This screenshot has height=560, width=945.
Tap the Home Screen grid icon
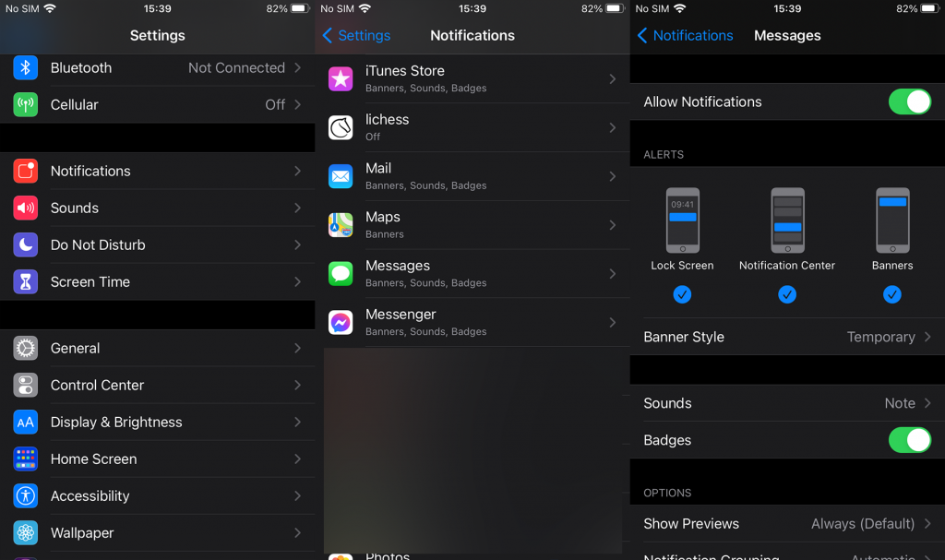click(25, 459)
